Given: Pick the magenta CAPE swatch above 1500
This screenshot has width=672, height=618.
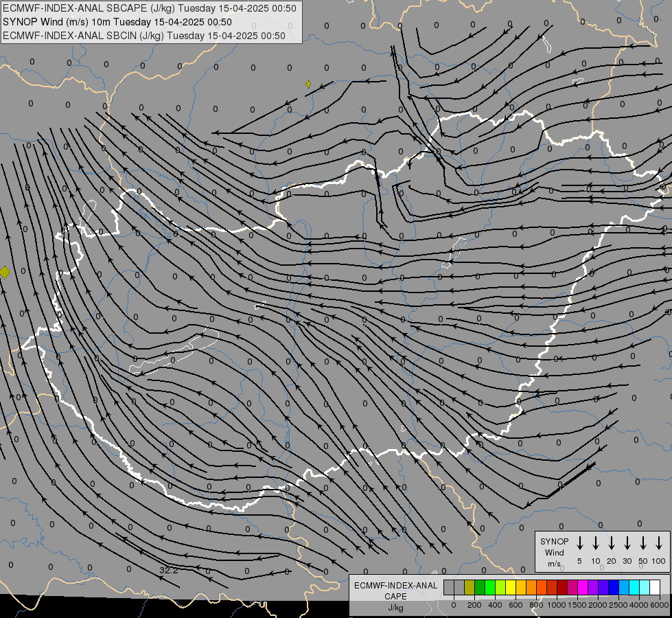Looking at the screenshot, I should pyautogui.click(x=583, y=587).
